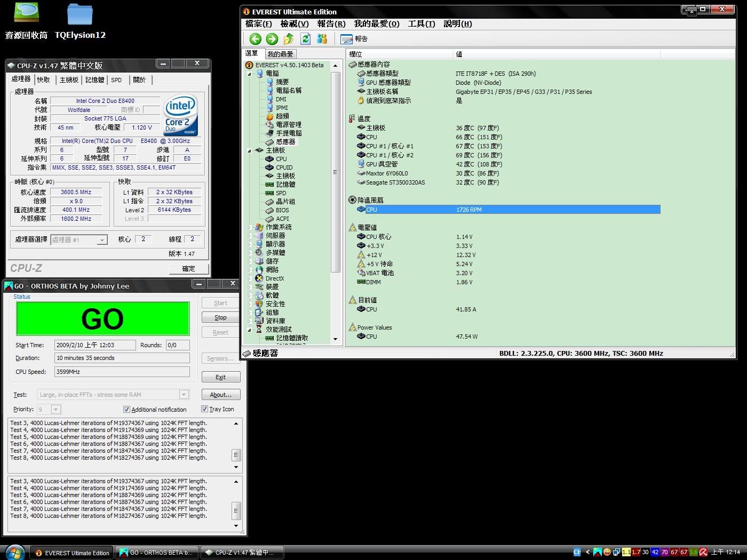Image resolution: width=747 pixels, height=560 pixels.
Task: Click the users icon in EVEREST toolbar
Action: tap(322, 39)
